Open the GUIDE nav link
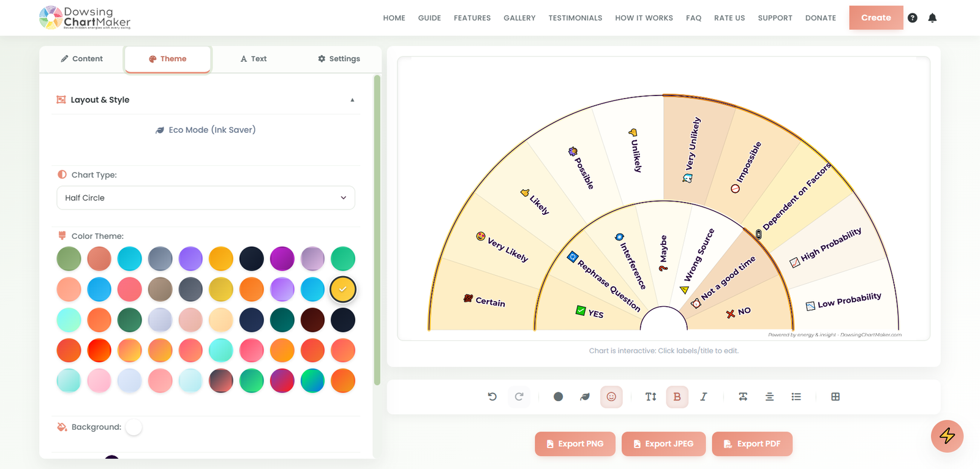Screen dimensions: 980x469 click(x=429, y=18)
